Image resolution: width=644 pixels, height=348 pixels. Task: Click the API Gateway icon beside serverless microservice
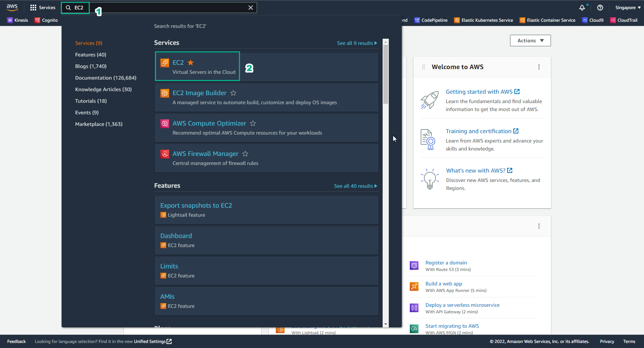[414, 308]
